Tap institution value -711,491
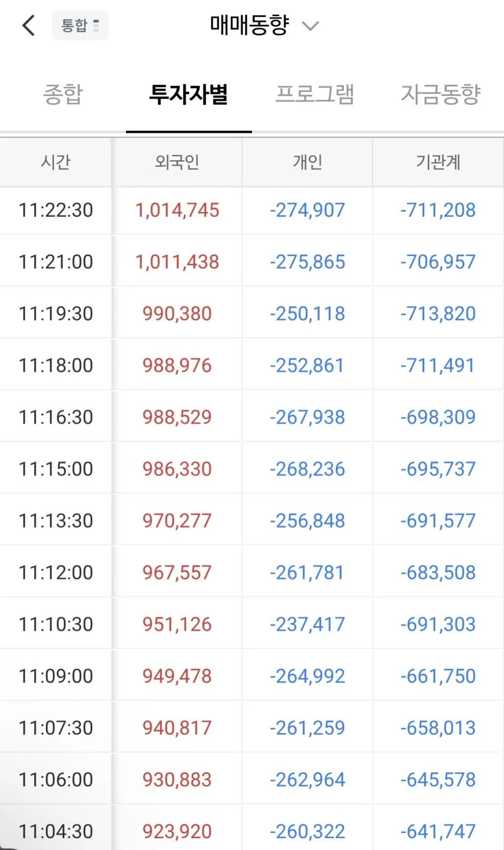 pyautogui.click(x=438, y=366)
